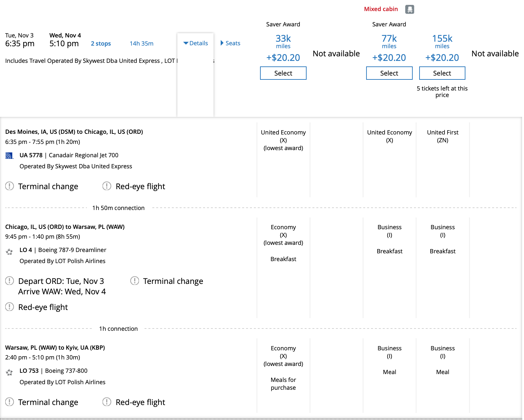Viewport: 524px width, 420px height.
Task: Click the seat map icon beside Mixed cabin
Action: tap(410, 9)
